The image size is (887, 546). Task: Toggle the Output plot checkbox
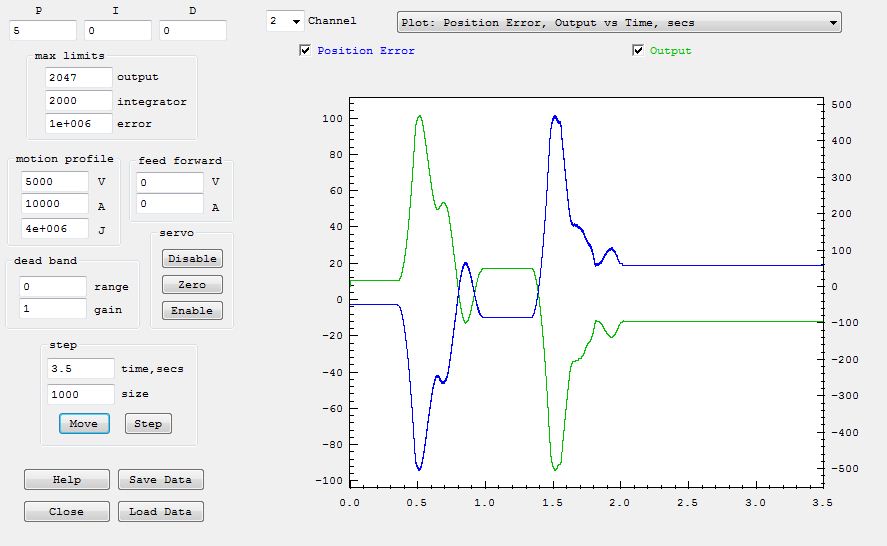pyautogui.click(x=638, y=51)
